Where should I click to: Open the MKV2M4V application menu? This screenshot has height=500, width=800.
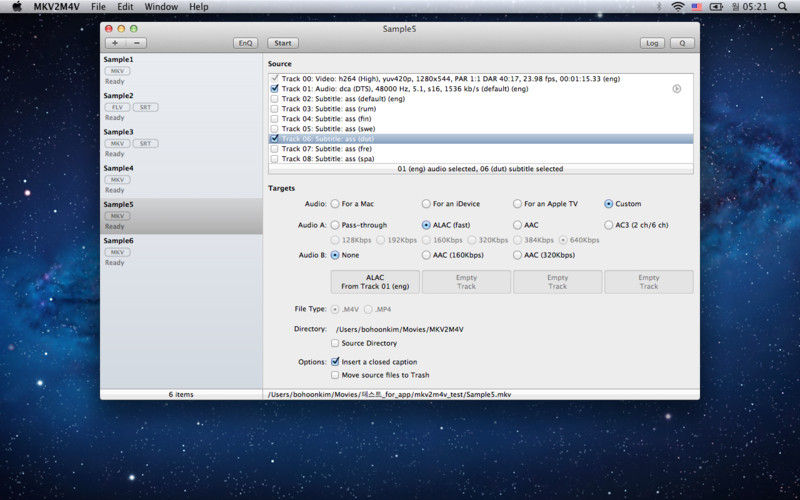(57, 7)
